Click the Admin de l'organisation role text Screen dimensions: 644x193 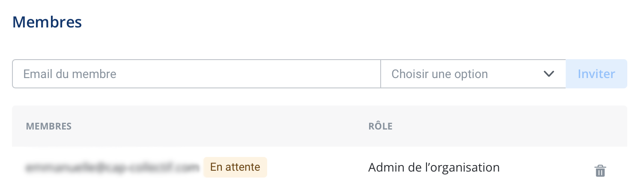pyautogui.click(x=434, y=167)
